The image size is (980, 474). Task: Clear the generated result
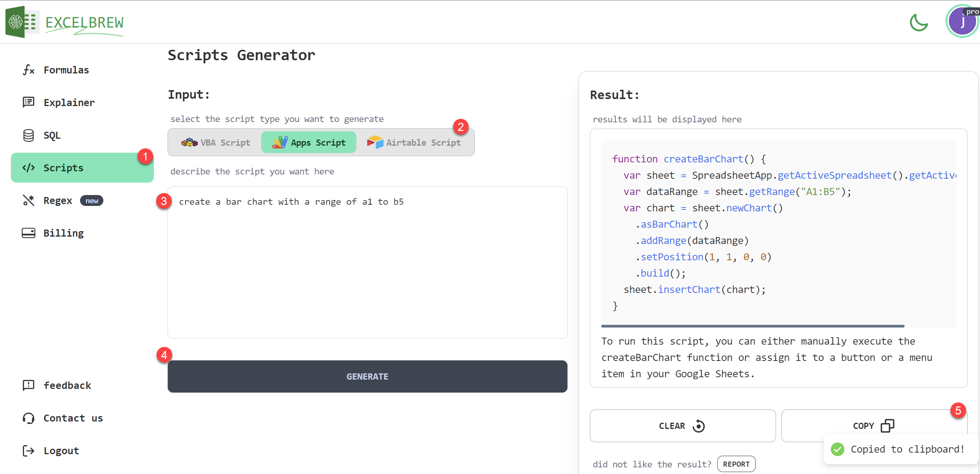point(682,426)
